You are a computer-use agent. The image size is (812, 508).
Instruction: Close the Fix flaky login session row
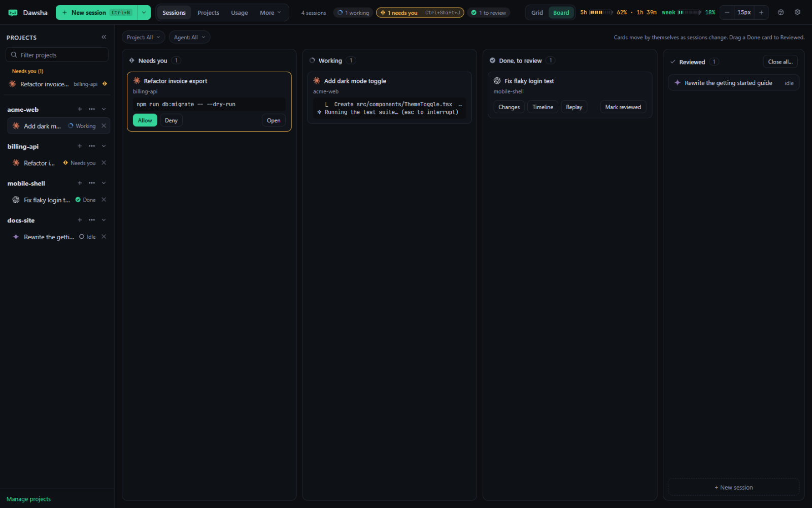[x=104, y=200]
